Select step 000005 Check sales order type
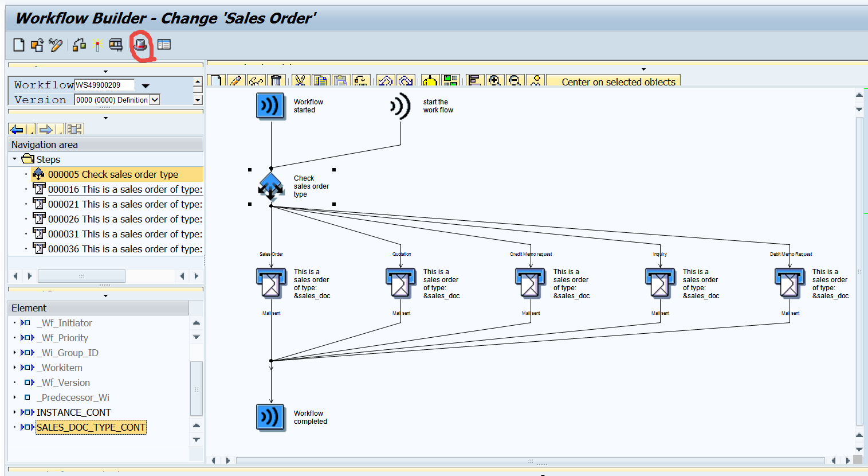868x476 pixels. 113,174
